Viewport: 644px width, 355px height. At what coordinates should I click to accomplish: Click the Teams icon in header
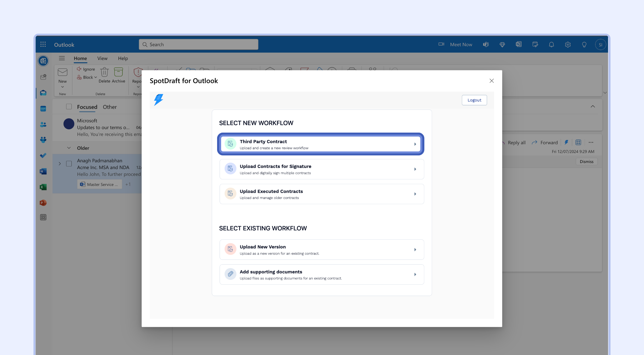point(486,44)
